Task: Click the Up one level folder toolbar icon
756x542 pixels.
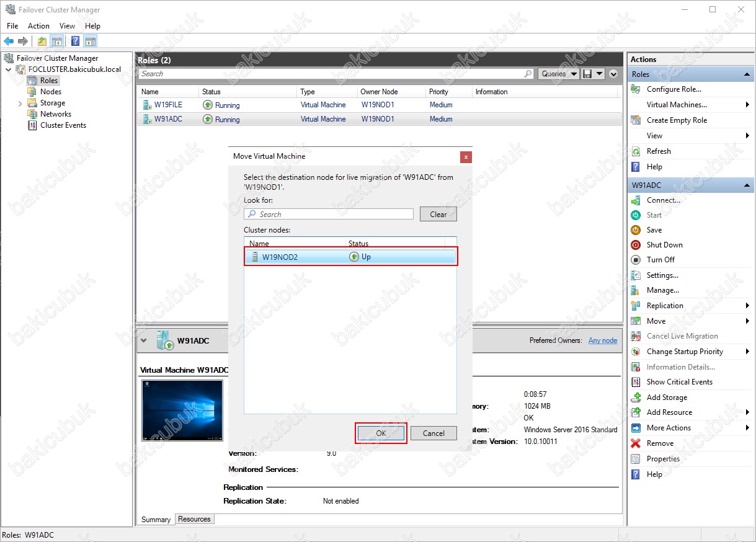Action: coord(42,42)
